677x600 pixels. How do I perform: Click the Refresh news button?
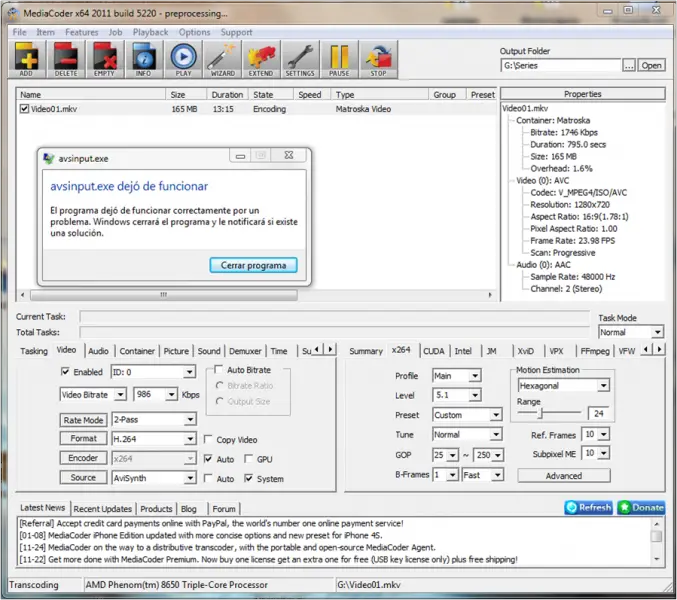pyautogui.click(x=589, y=508)
